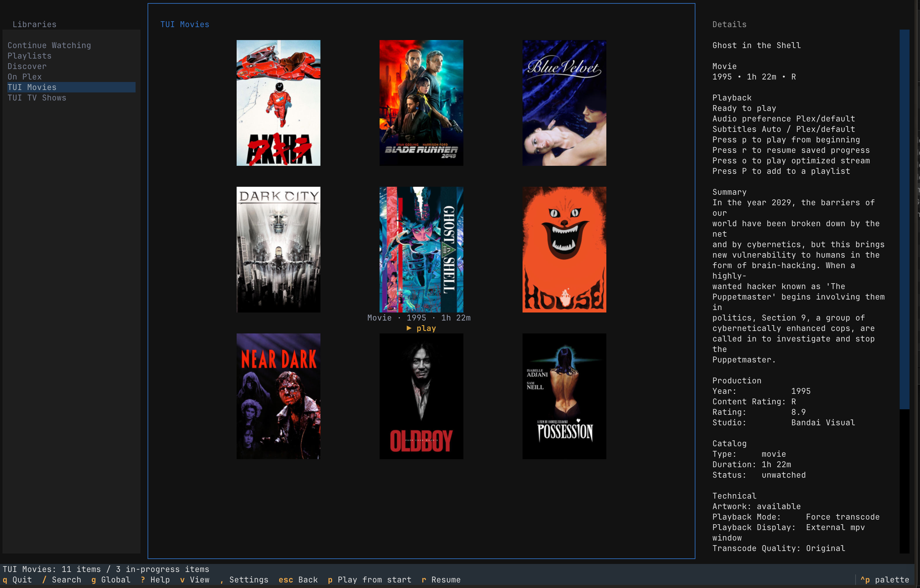Click the Summary section heading
Viewport: 920px width, 588px height.
(729, 192)
